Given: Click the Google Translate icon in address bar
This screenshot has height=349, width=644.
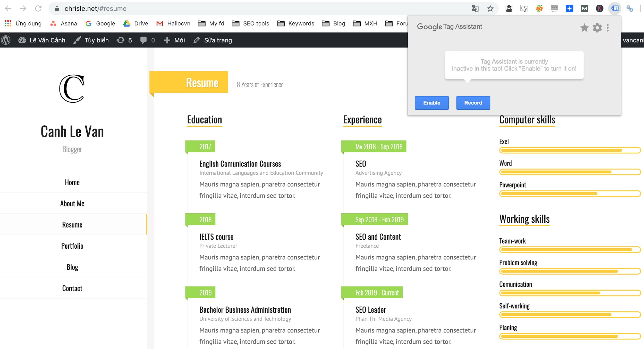Looking at the screenshot, I should point(475,8).
